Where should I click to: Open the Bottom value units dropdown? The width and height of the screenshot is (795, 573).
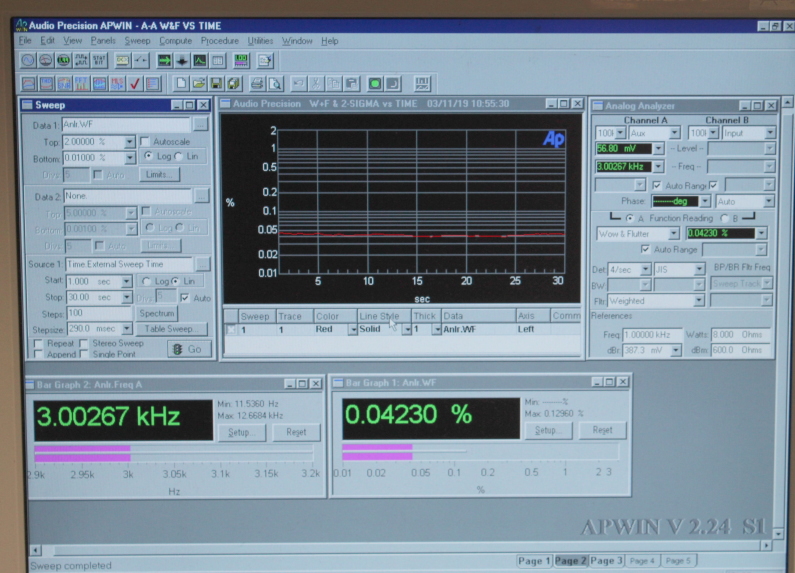130,158
